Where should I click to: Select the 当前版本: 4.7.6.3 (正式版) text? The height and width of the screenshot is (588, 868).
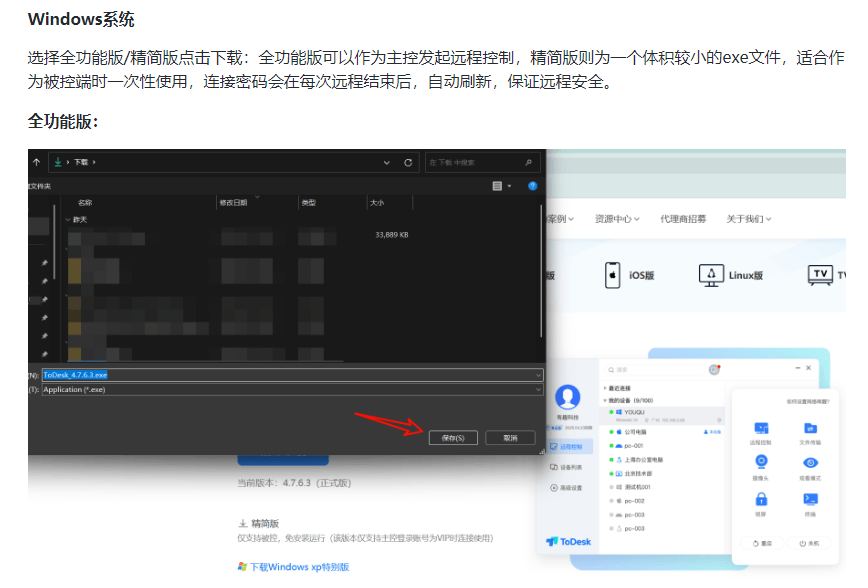(x=294, y=483)
